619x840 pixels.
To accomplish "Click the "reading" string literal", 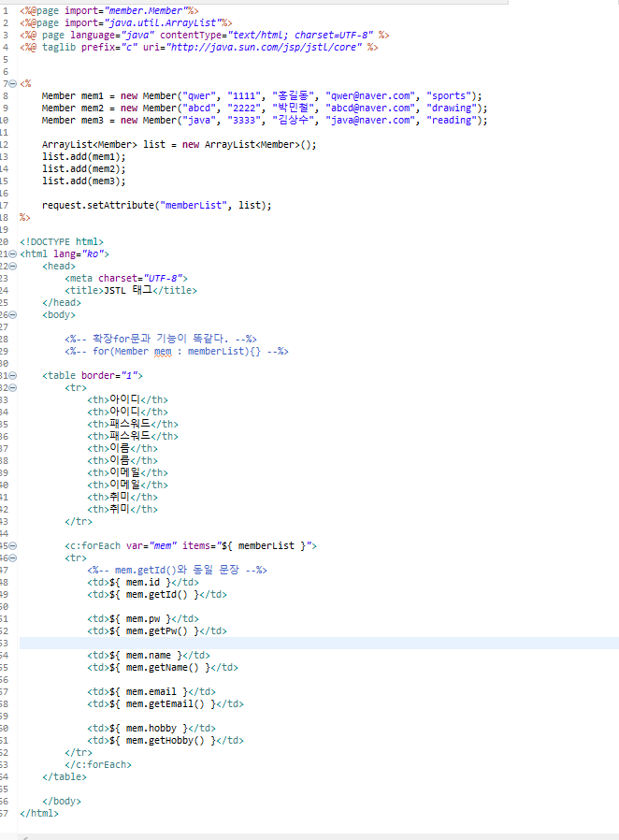I will coord(452,121).
